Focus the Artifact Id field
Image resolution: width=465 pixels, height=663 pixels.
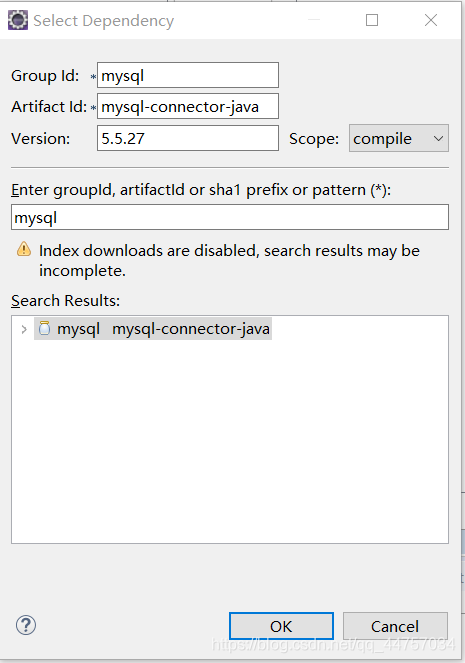click(188, 106)
